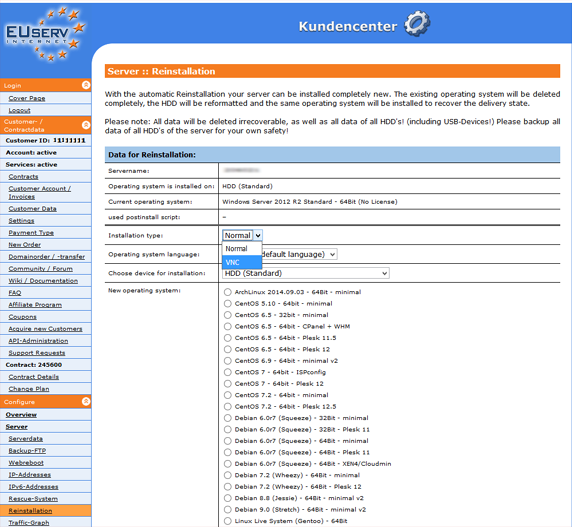Select Debian 6.0r7 Squeeze 64Bit minimal

point(228,441)
